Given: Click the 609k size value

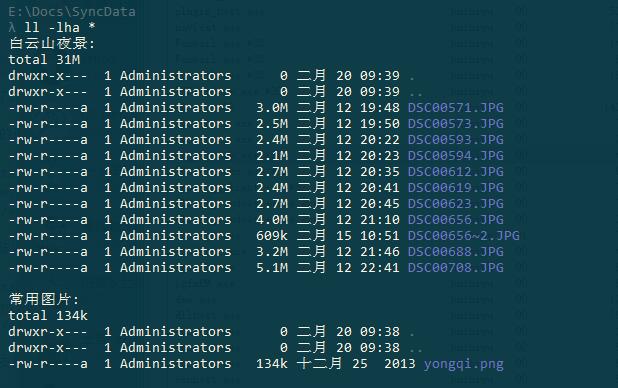Looking at the screenshot, I should 272,236.
